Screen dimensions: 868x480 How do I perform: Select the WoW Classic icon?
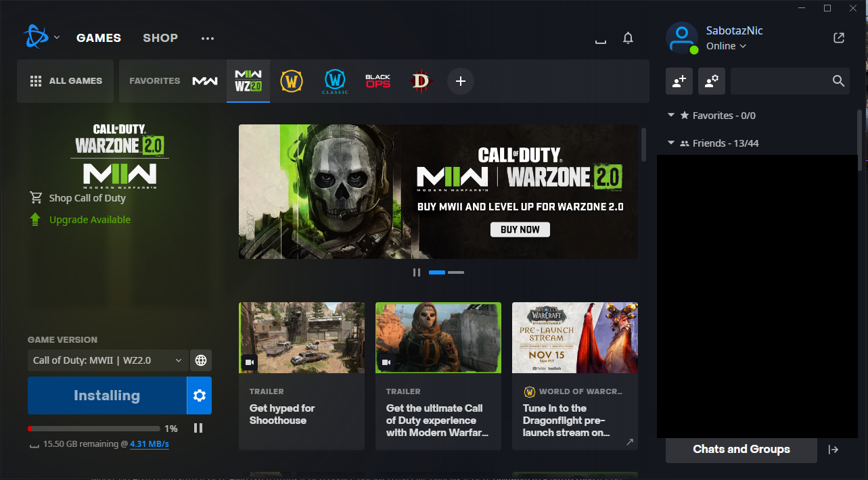pyautogui.click(x=335, y=81)
